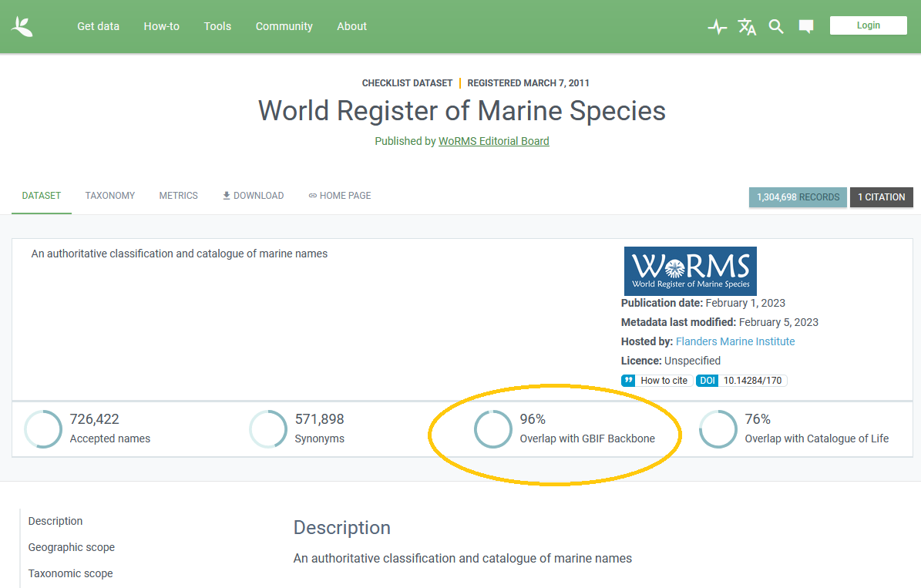Click the Registered March 7, 2011 label
Image resolution: width=921 pixels, height=588 pixels.
click(528, 82)
